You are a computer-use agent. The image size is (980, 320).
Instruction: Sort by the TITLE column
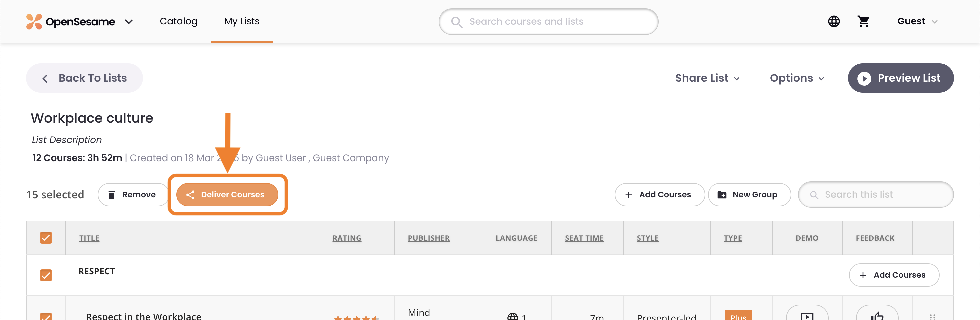coord(89,238)
